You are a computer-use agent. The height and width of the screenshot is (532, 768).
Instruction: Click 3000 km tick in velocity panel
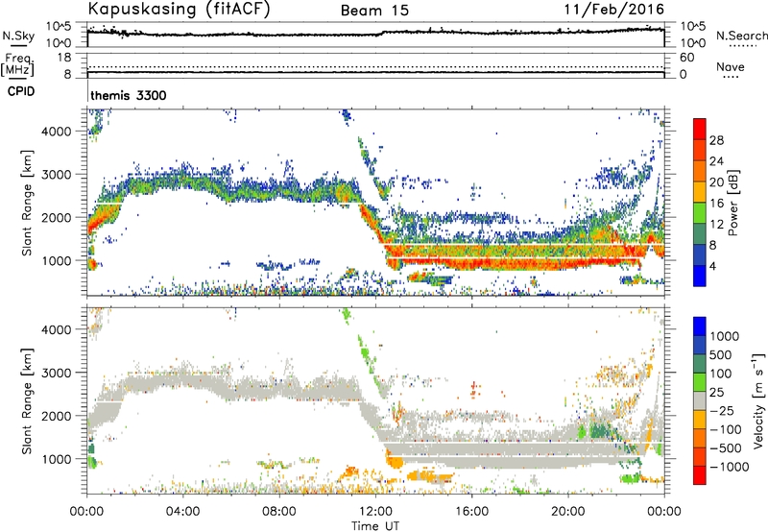tap(56, 373)
